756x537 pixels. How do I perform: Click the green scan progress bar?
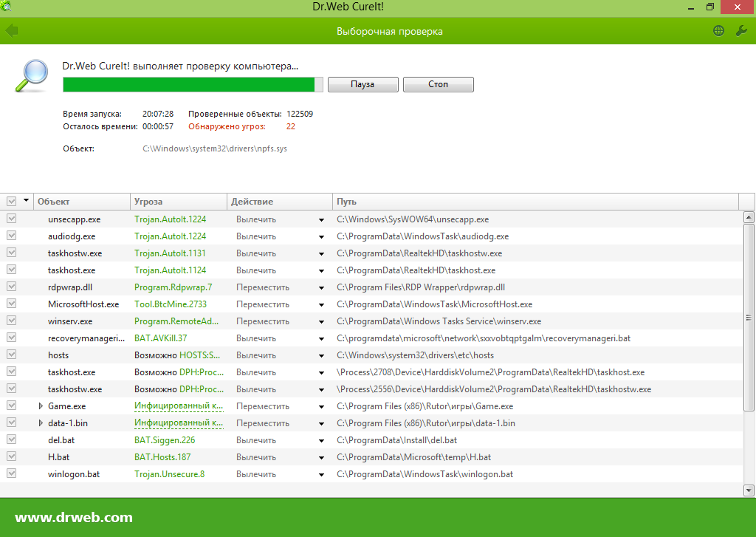[x=193, y=84]
